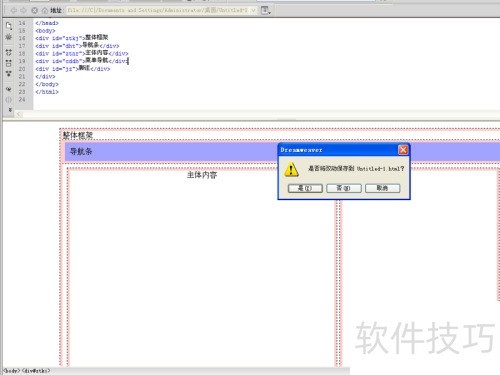Click the home icon before 地址
Viewport: 500px width, 375px height.
pos(45,10)
